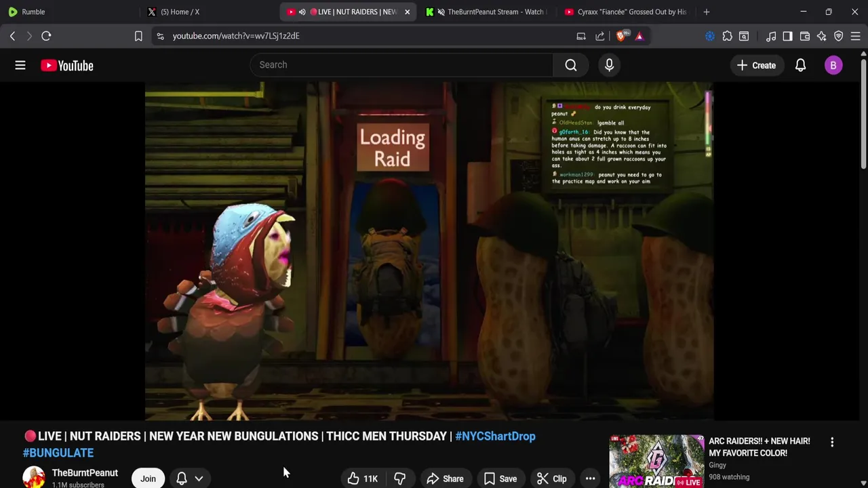Dislike this video
Image resolution: width=868 pixels, height=488 pixels.
point(399,479)
